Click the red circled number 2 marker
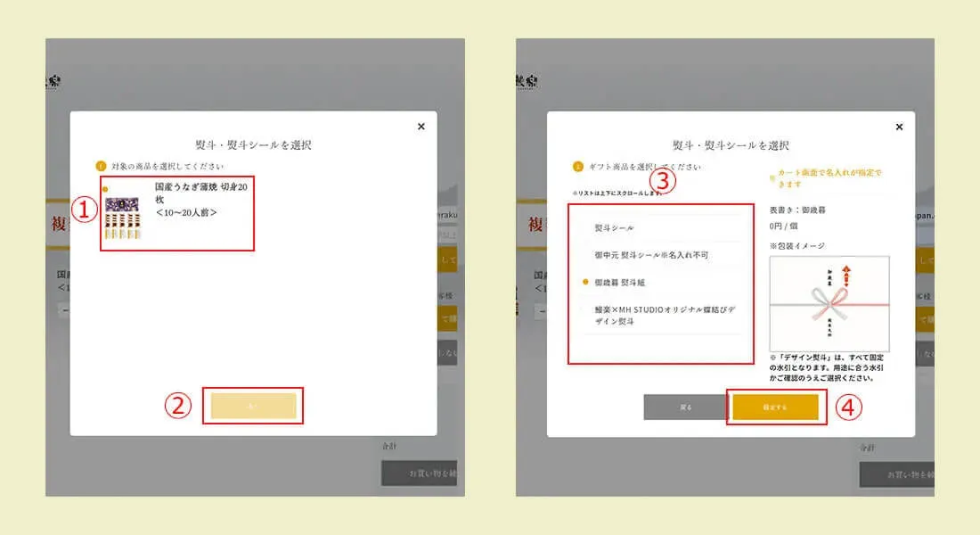The height and width of the screenshot is (535, 980). 179,406
